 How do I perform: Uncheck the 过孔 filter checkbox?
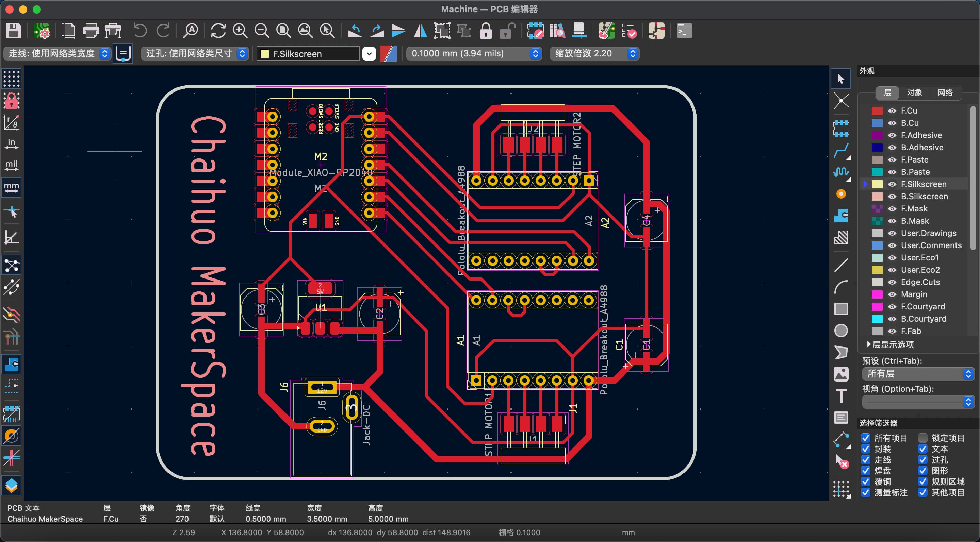tap(922, 460)
